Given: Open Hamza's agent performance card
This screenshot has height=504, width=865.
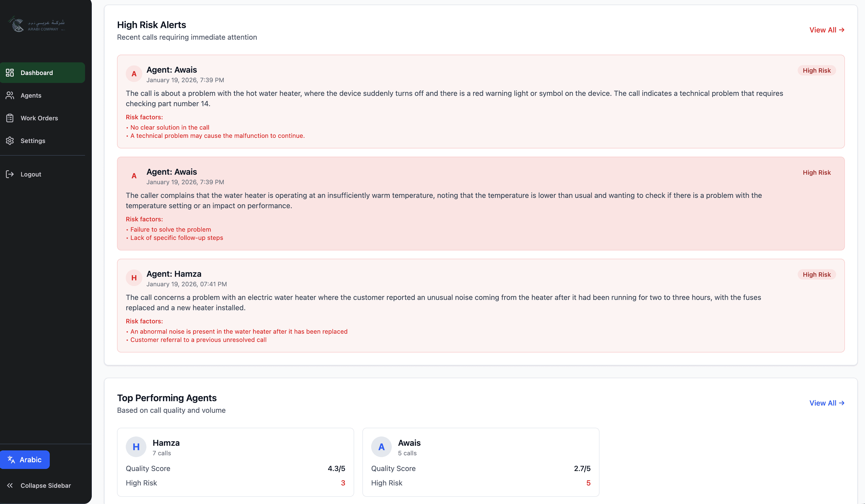Looking at the screenshot, I should pyautogui.click(x=235, y=462).
